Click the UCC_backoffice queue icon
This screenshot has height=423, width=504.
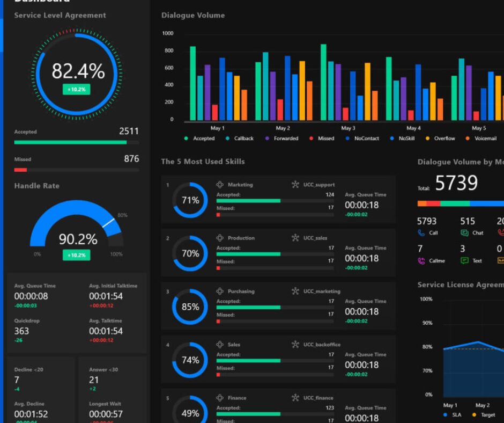295,345
